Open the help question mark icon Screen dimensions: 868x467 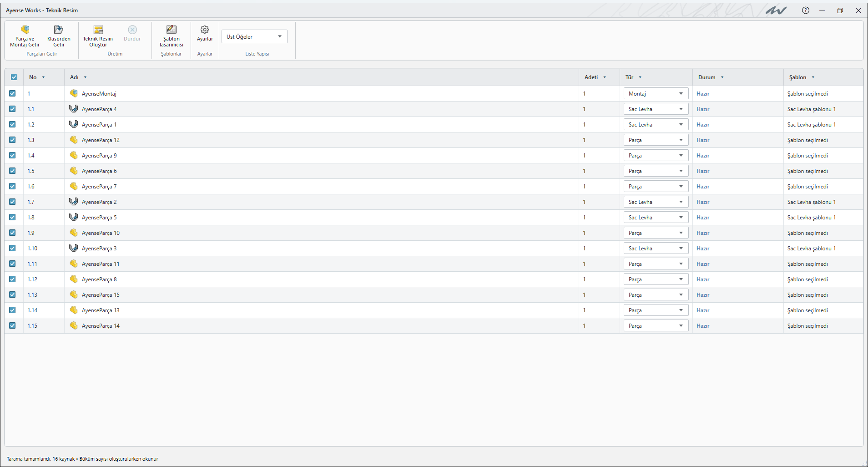point(806,10)
